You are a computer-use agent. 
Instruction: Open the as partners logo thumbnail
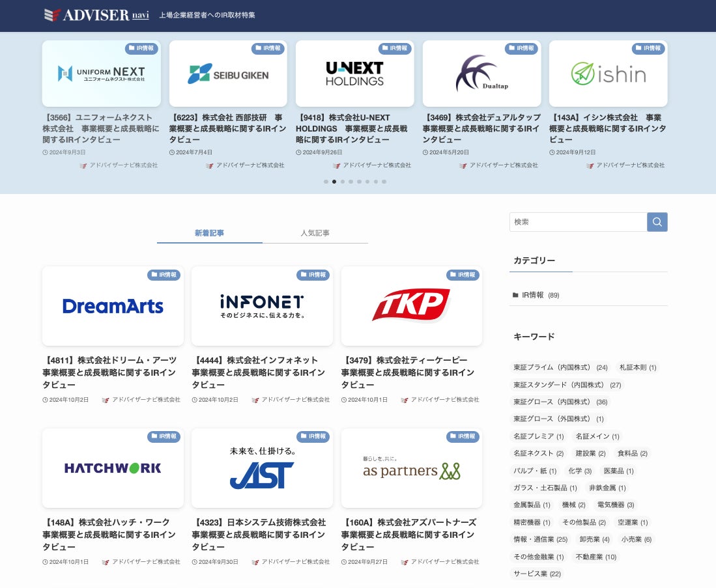tap(412, 468)
